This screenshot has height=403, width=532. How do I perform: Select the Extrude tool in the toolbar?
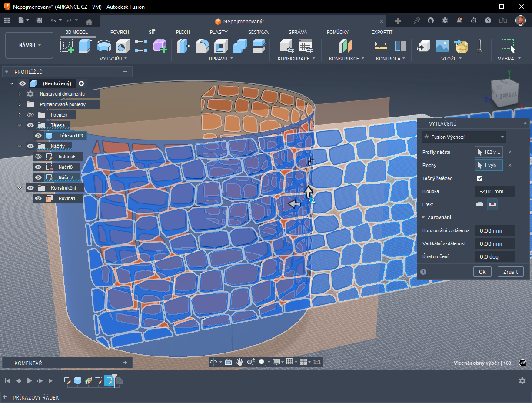click(x=85, y=46)
